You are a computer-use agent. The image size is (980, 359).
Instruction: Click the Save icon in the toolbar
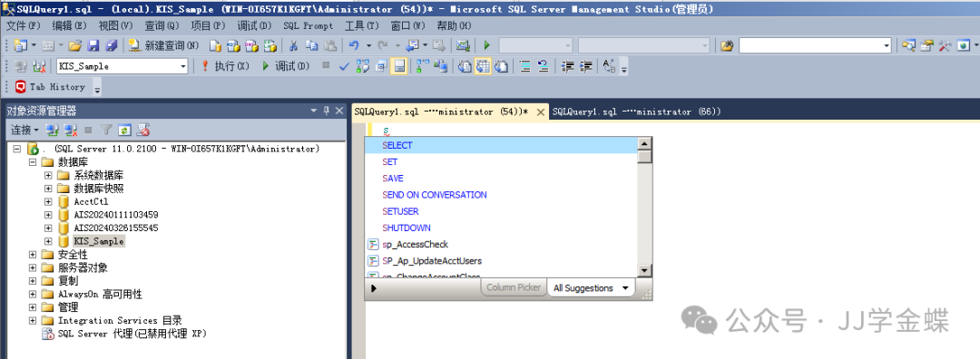(93, 45)
